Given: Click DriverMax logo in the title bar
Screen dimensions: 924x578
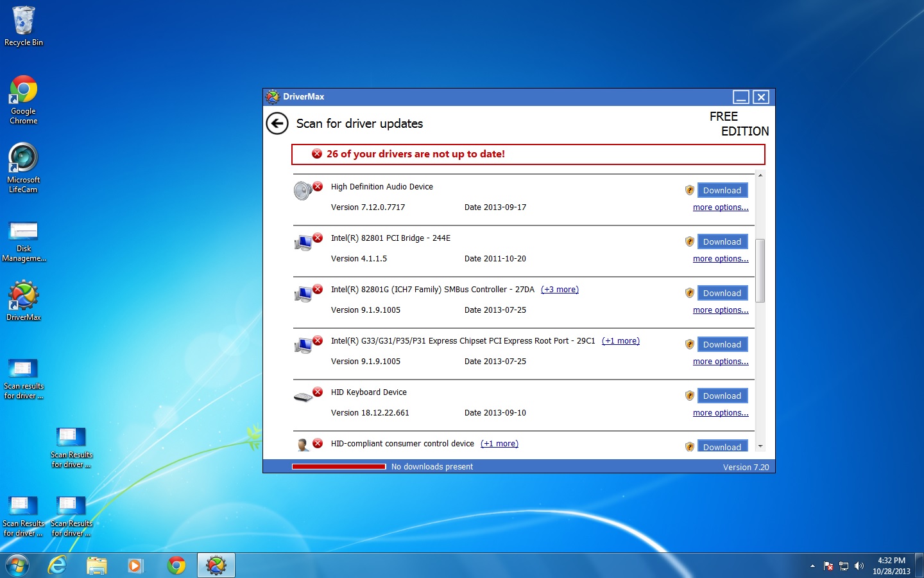Looking at the screenshot, I should (273, 97).
